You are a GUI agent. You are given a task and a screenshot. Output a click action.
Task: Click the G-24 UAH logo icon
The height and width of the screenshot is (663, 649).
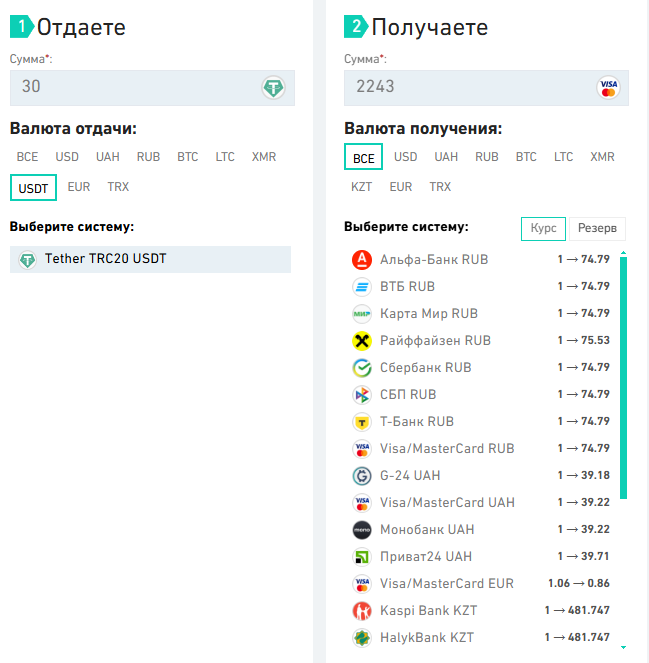(362, 476)
